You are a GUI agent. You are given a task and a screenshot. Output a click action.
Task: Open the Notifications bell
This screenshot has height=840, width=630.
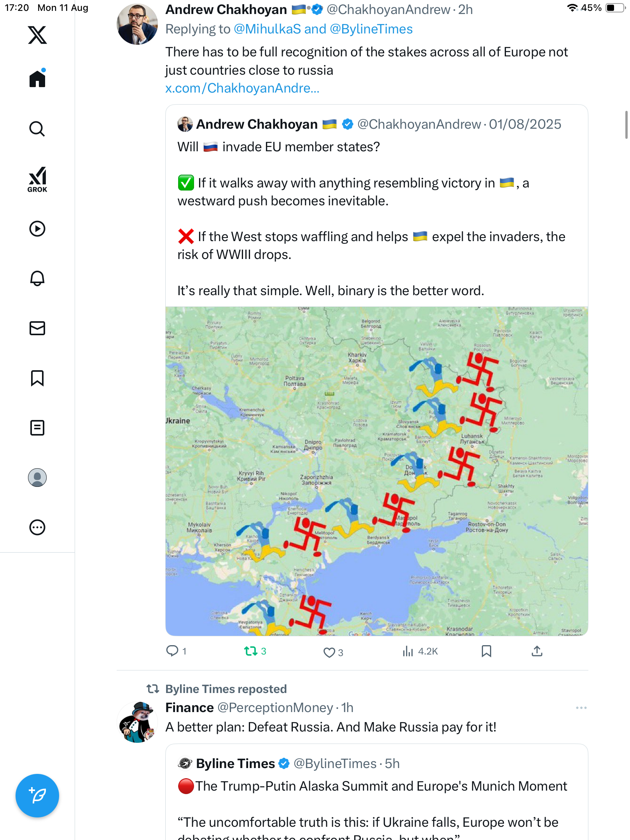click(x=37, y=278)
